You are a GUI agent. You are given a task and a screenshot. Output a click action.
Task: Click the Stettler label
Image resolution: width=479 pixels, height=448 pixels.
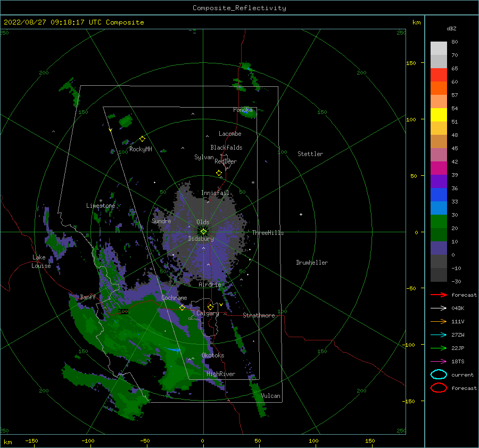[310, 154]
